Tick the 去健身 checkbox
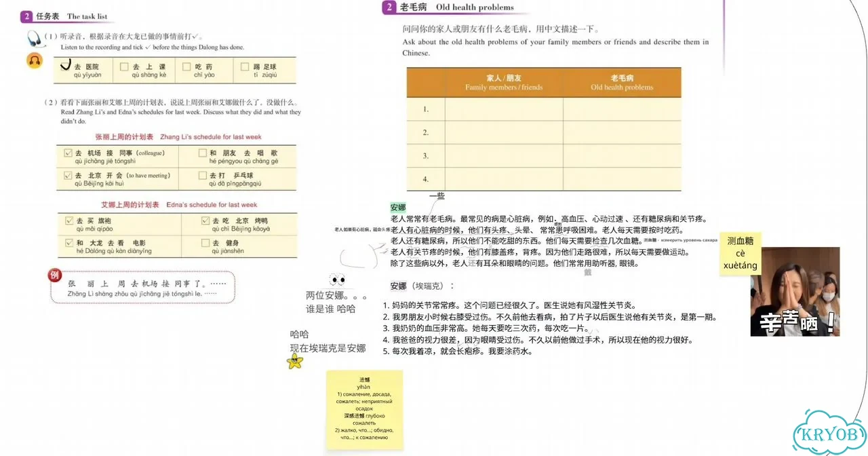 (x=205, y=242)
